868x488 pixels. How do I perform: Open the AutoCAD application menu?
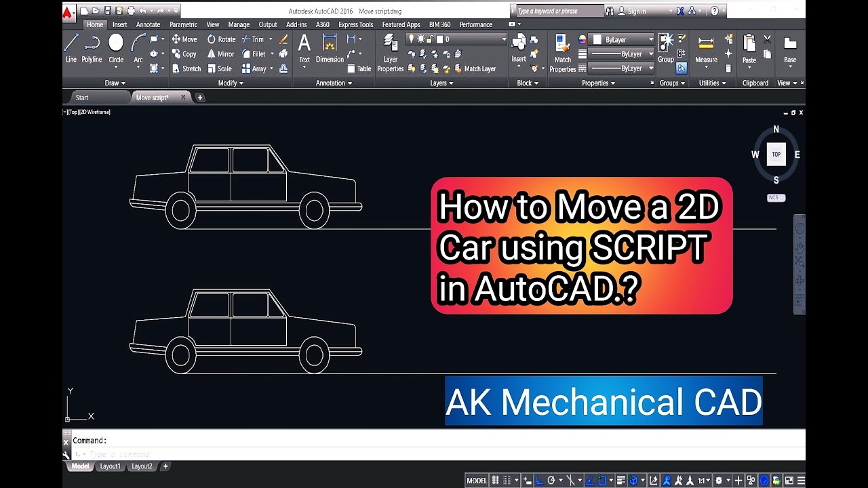pos(68,12)
